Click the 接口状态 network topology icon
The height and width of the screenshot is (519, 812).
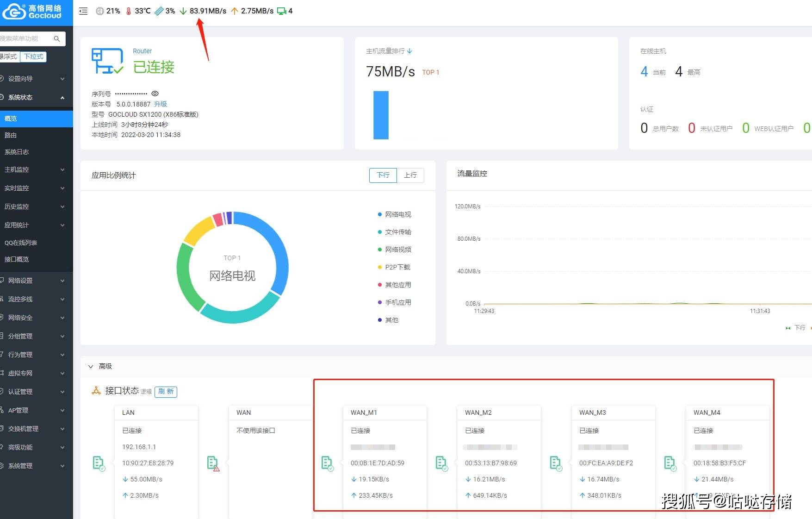pyautogui.click(x=96, y=391)
